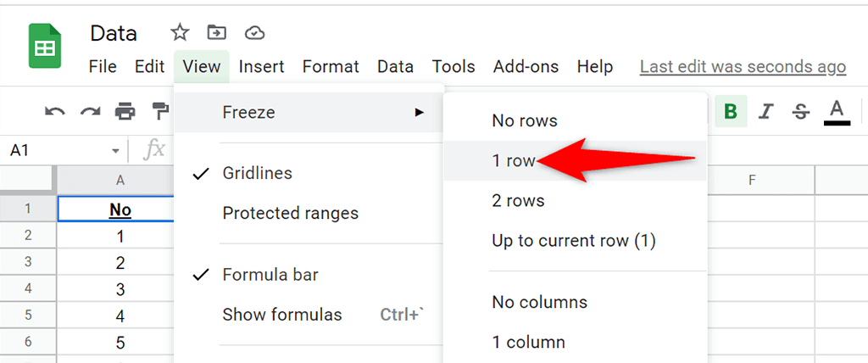868x363 pixels.
Task: Toggle strikethrough formatting
Action: coord(800,112)
